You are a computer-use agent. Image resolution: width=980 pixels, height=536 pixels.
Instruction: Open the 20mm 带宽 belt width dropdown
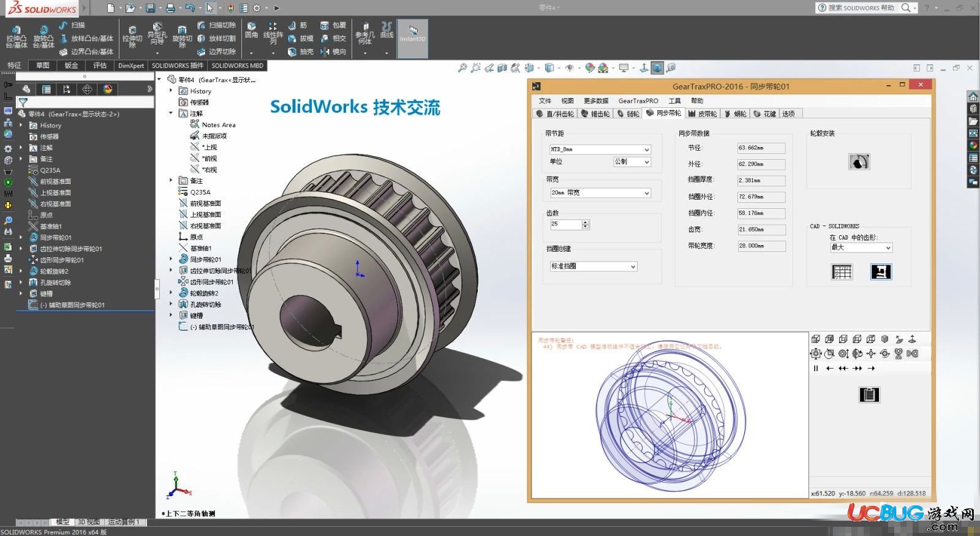[600, 193]
